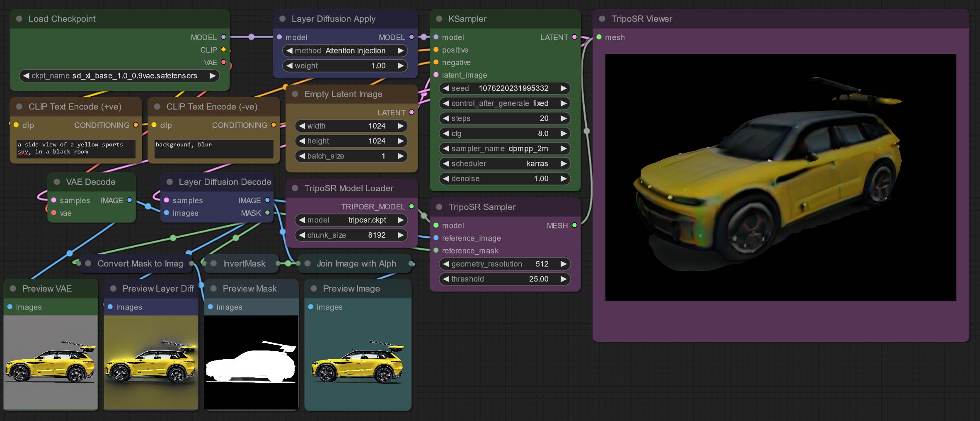This screenshot has width=980, height=421.
Task: Open the TripoSR model triposr.ckpt selector
Action: pyautogui.click(x=351, y=220)
